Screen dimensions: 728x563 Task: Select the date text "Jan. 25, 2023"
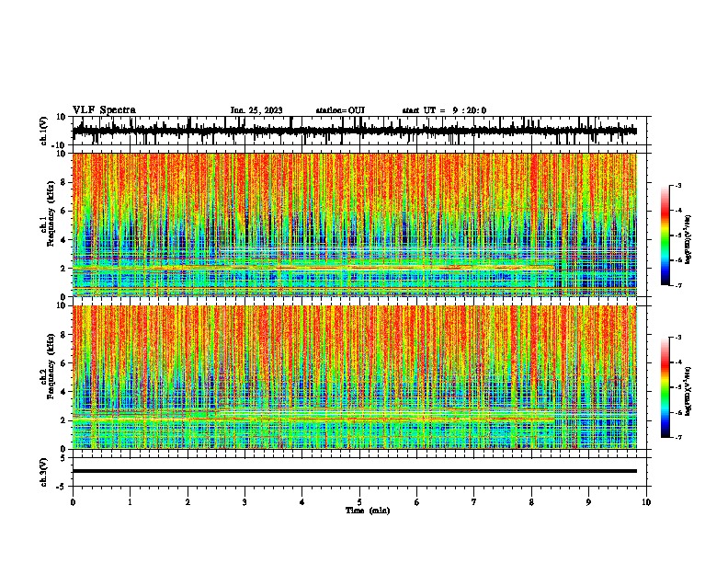pyautogui.click(x=256, y=110)
